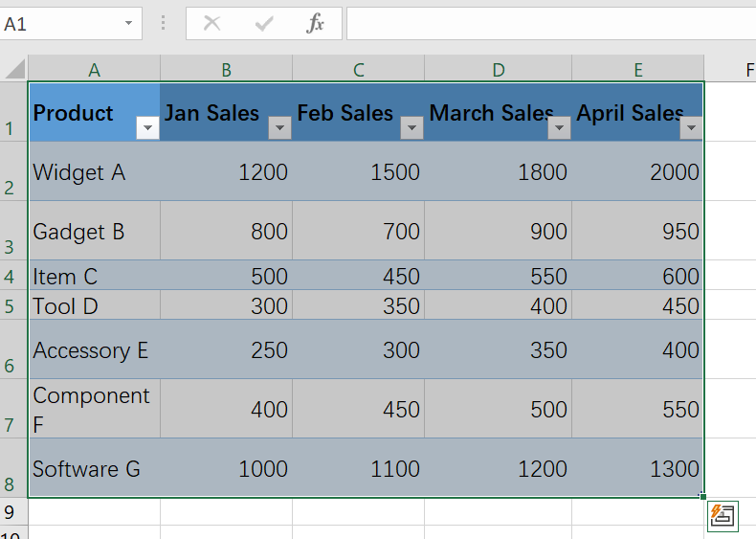Image resolution: width=756 pixels, height=539 pixels.
Task: Click the March Sales header cell
Action: (x=498, y=112)
